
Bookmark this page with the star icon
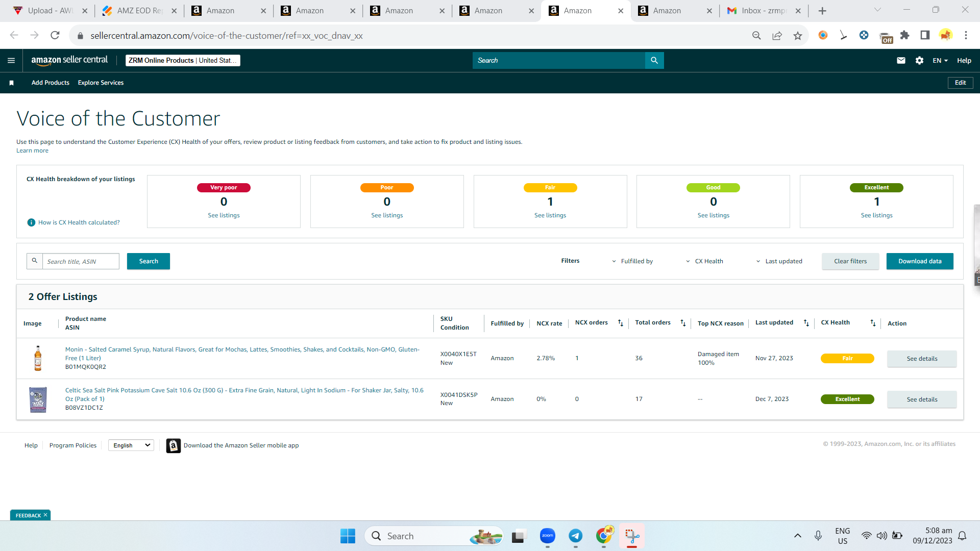[x=798, y=35]
